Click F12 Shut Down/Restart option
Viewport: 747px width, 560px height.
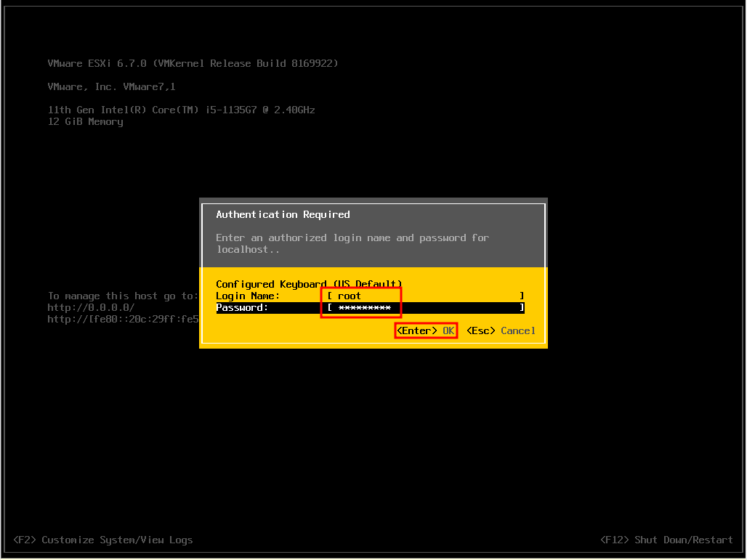[x=666, y=540]
